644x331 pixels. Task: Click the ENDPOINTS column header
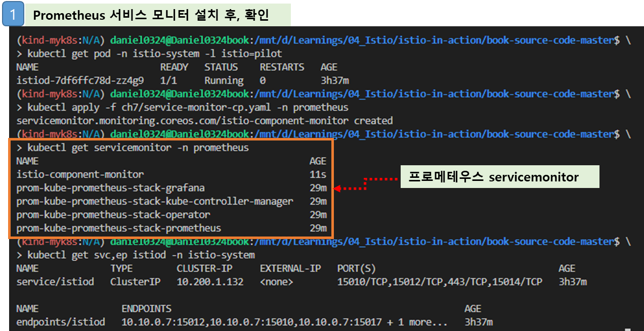146,308
